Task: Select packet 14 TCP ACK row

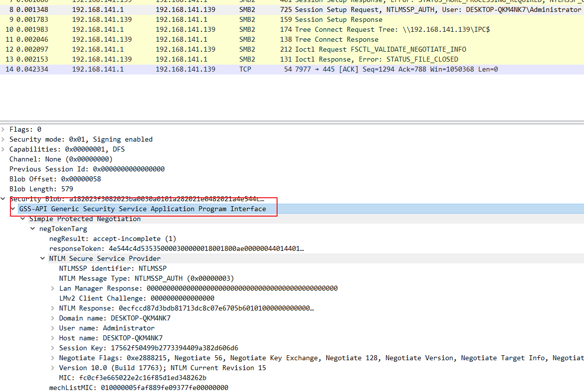Action: pos(292,69)
